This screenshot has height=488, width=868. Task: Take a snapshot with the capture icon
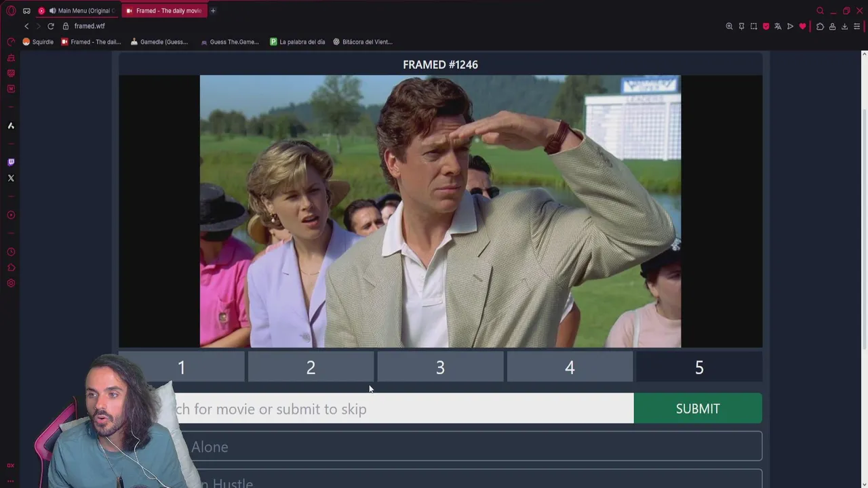pyautogui.click(x=753, y=26)
